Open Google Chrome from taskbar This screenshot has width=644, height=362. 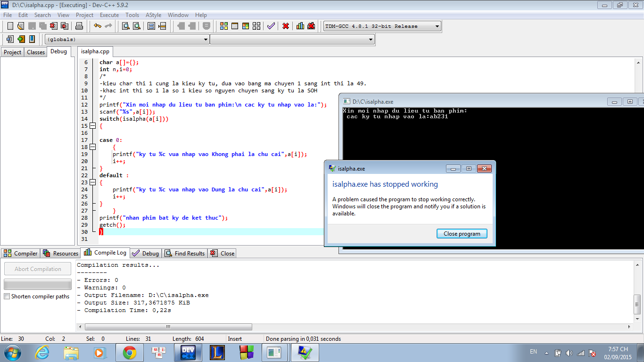[x=130, y=352]
